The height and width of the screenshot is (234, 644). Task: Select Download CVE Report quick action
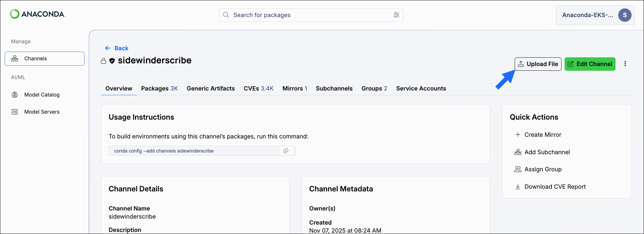550,187
